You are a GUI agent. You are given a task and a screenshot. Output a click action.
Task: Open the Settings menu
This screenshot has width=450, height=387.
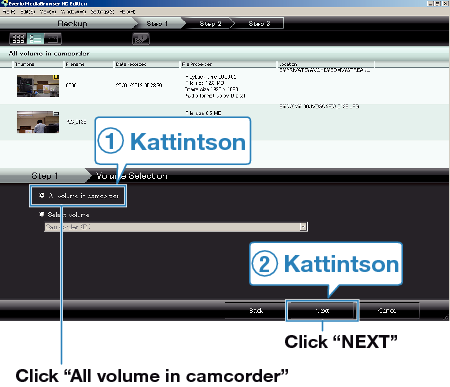click(x=102, y=12)
